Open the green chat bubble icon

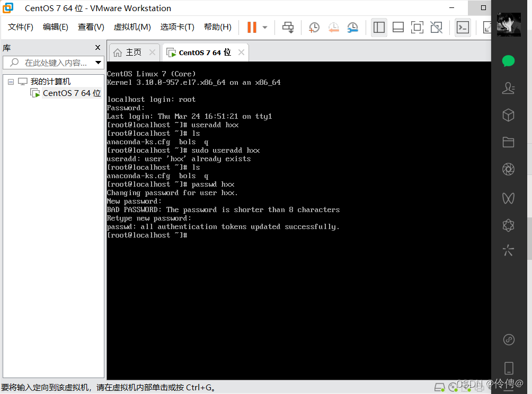point(508,61)
